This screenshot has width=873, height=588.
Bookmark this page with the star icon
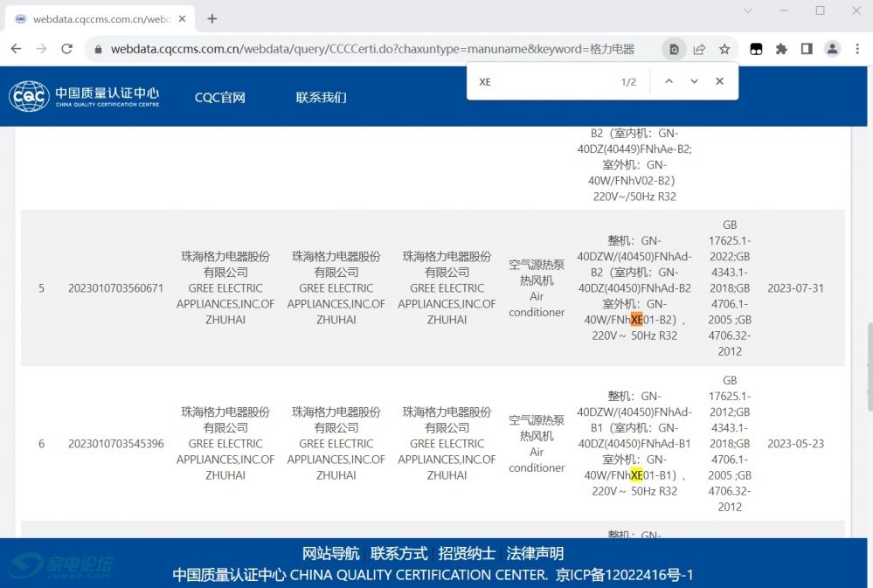724,50
